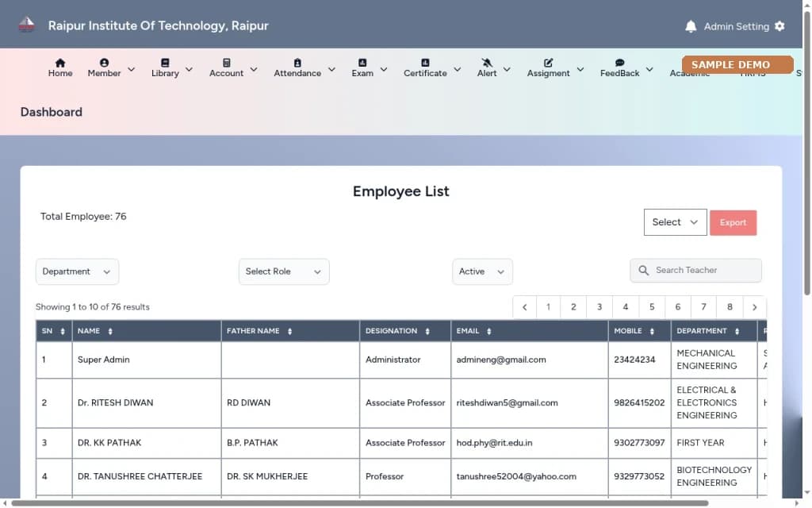The height and width of the screenshot is (508, 812).
Task: Sort by FATHER NAME column arrows
Action: pos(289,331)
